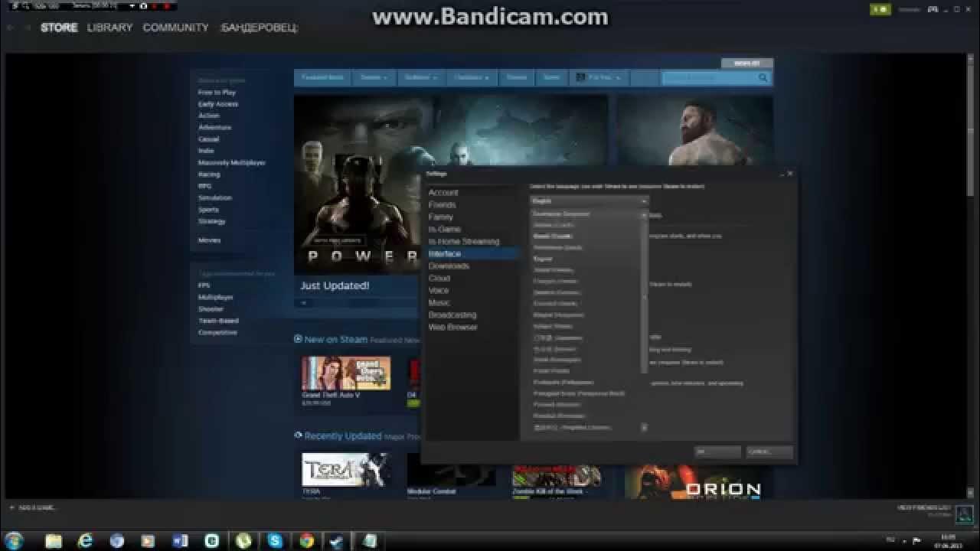Image resolution: width=980 pixels, height=551 pixels.
Task: Go back with Steam navigation arrow
Action: (11, 28)
